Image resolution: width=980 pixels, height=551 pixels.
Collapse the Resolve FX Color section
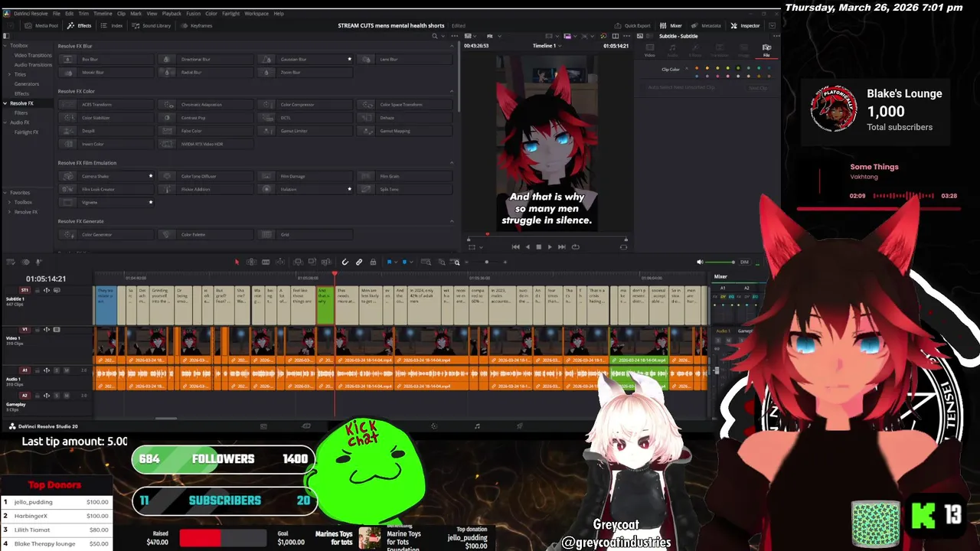click(452, 91)
